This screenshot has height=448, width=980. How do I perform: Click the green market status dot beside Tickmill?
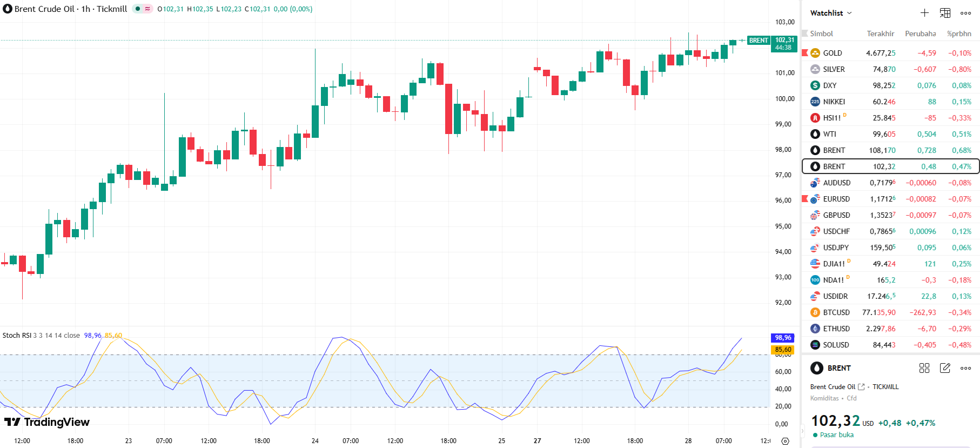coord(138,9)
